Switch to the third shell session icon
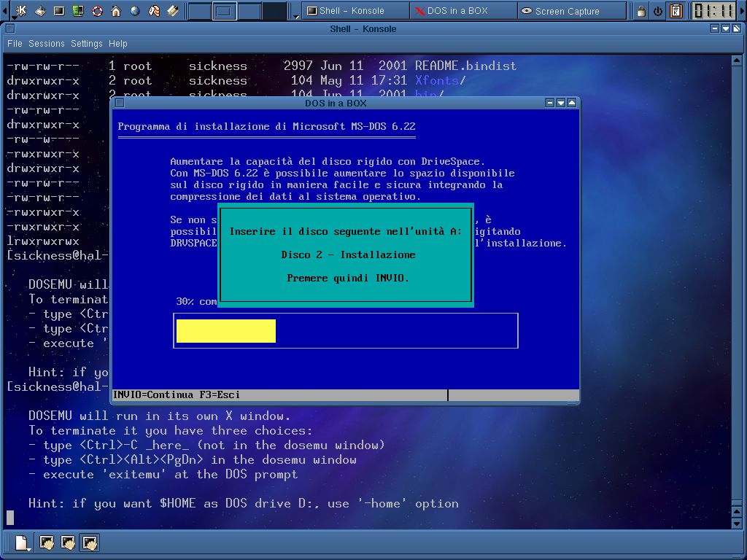Viewport: 747px width, 560px height. (90, 542)
